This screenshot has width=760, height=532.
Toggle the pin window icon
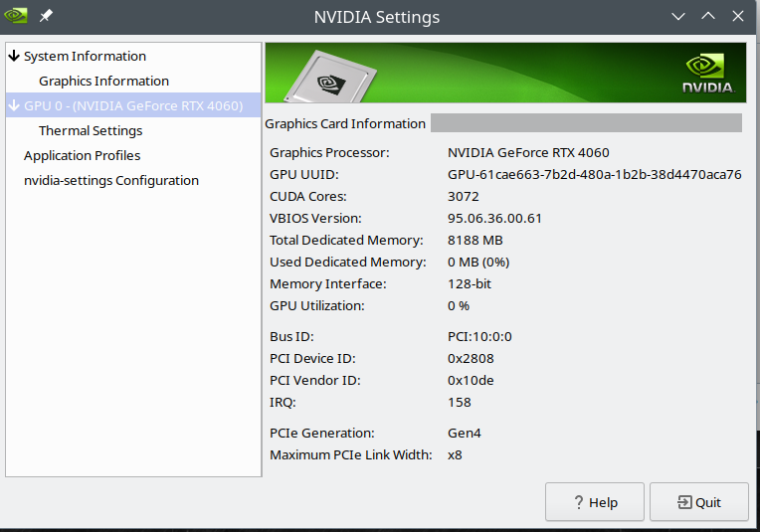[x=46, y=16]
